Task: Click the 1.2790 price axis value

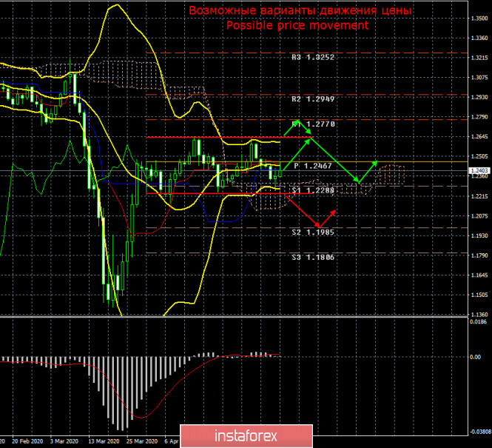Action: [x=479, y=117]
